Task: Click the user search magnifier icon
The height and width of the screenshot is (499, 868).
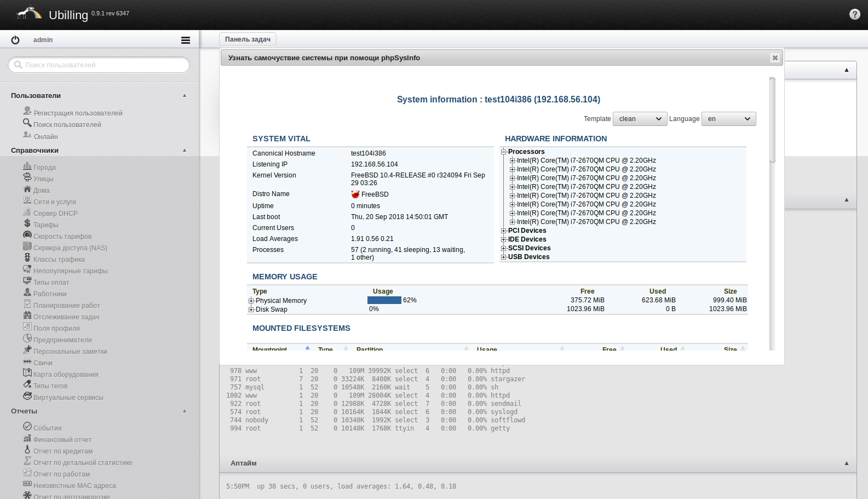Action: pos(27,123)
